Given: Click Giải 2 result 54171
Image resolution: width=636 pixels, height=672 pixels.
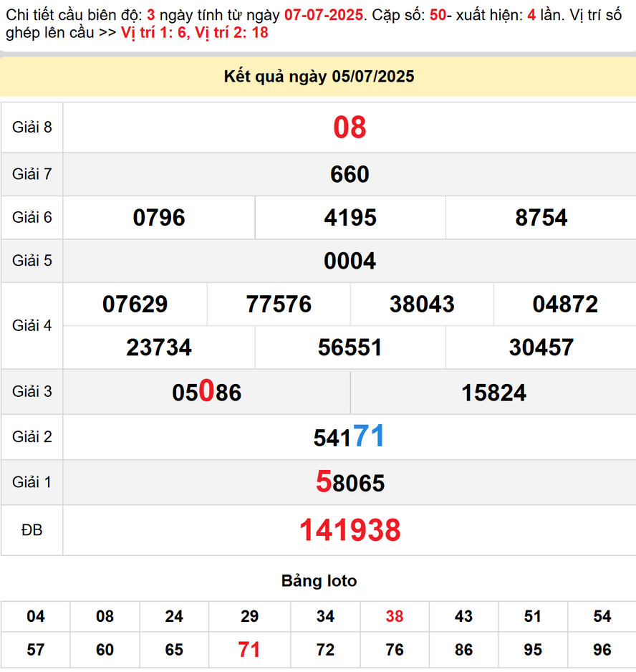Looking at the screenshot, I should (x=350, y=437).
